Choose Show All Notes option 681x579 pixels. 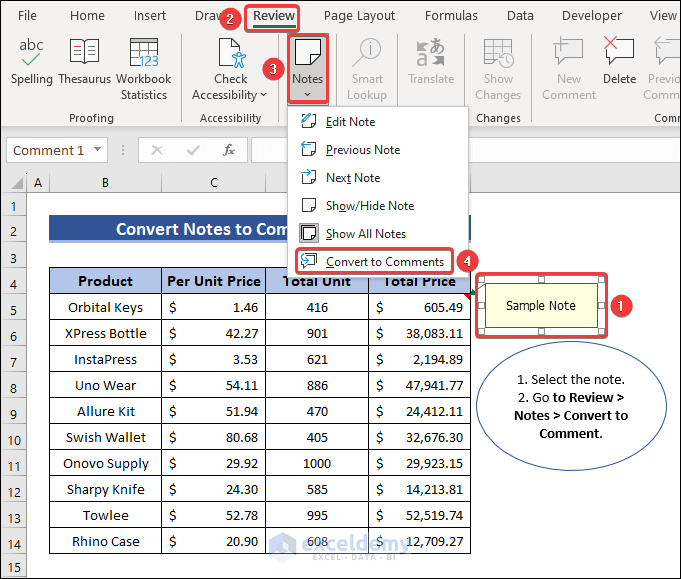point(365,234)
